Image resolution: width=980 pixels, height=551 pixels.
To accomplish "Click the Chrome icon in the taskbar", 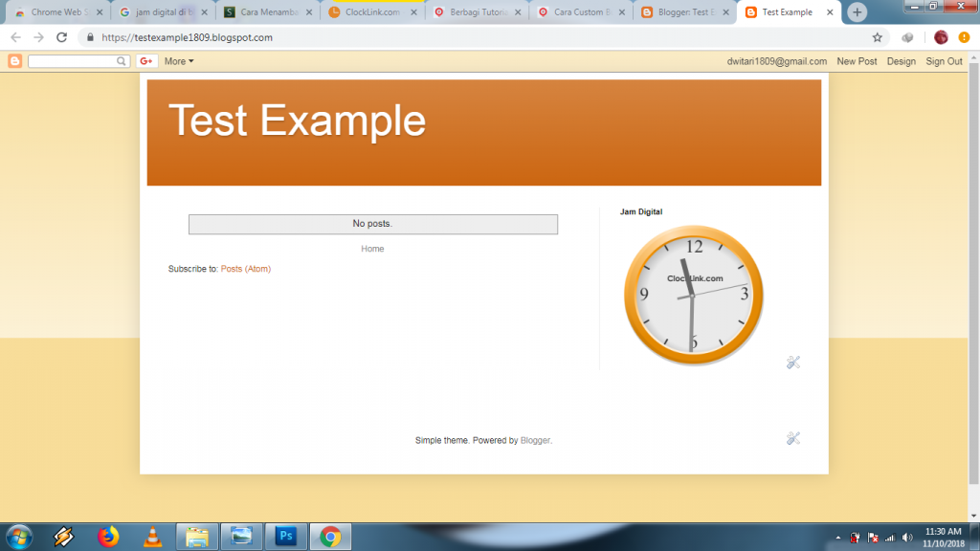I will tap(330, 537).
